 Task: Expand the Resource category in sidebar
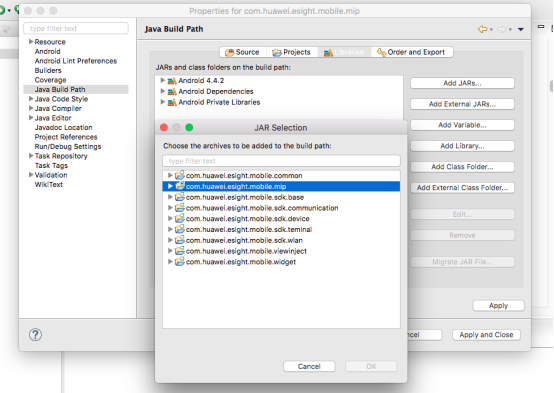point(31,41)
